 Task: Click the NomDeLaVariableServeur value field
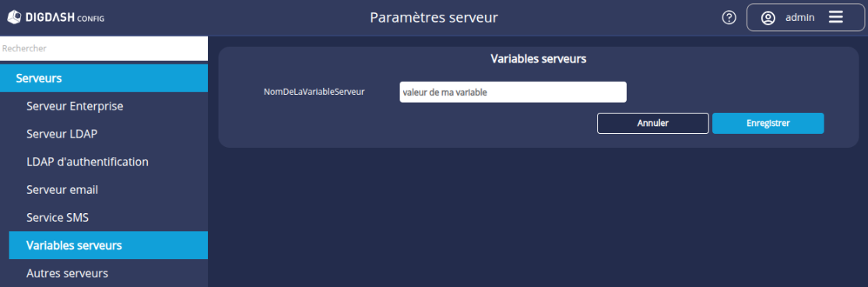click(x=513, y=93)
